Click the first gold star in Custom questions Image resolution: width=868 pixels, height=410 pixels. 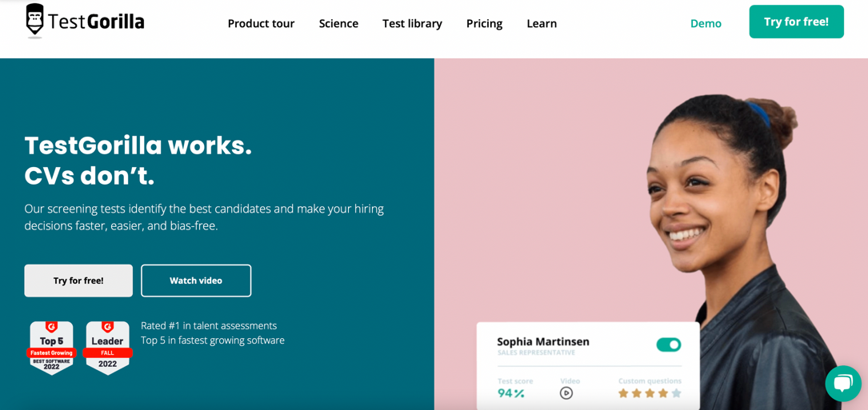pos(623,393)
